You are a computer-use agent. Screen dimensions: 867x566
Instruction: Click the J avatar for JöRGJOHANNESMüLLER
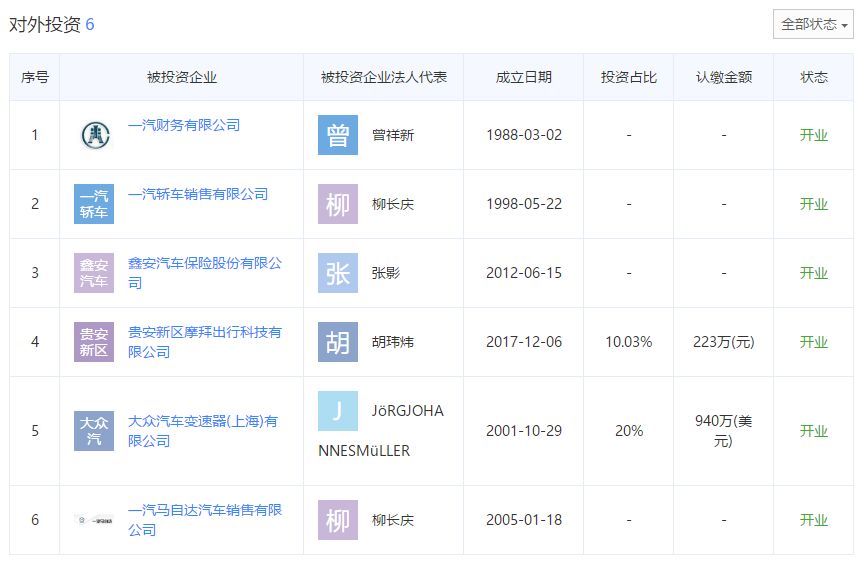pos(338,411)
